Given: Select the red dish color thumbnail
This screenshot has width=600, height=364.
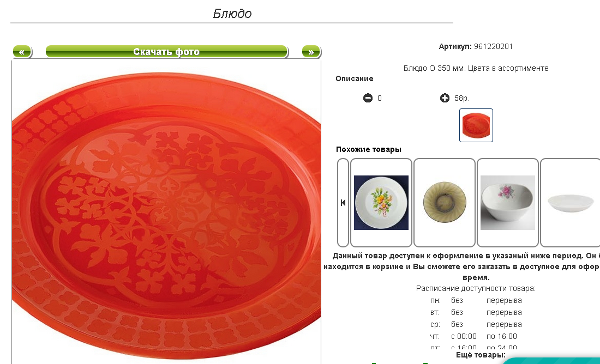Looking at the screenshot, I should pos(476,125).
